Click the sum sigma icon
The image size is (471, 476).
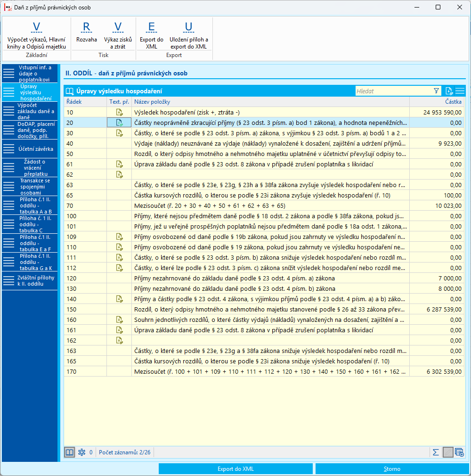pos(436,452)
